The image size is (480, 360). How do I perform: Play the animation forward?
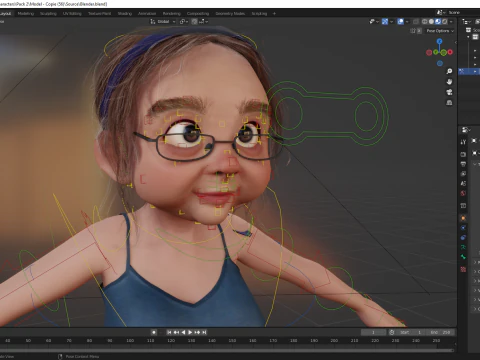[x=190, y=332]
